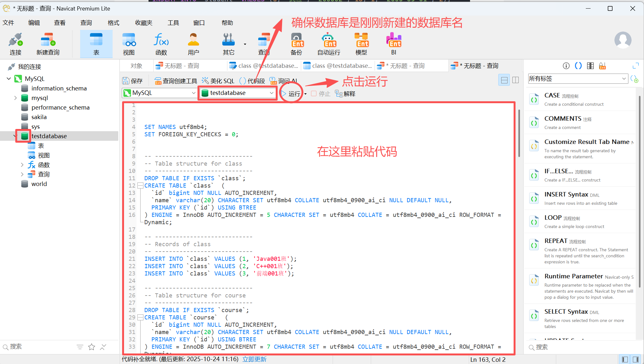This screenshot has width=644, height=364.
Task: Click the 连接 (Connection) toolbar icon
Action: pyautogui.click(x=15, y=44)
